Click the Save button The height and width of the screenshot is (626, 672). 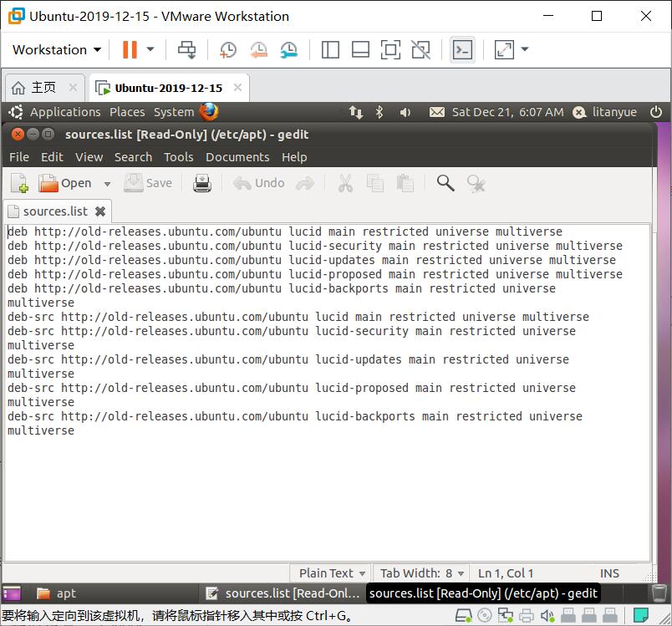click(148, 183)
